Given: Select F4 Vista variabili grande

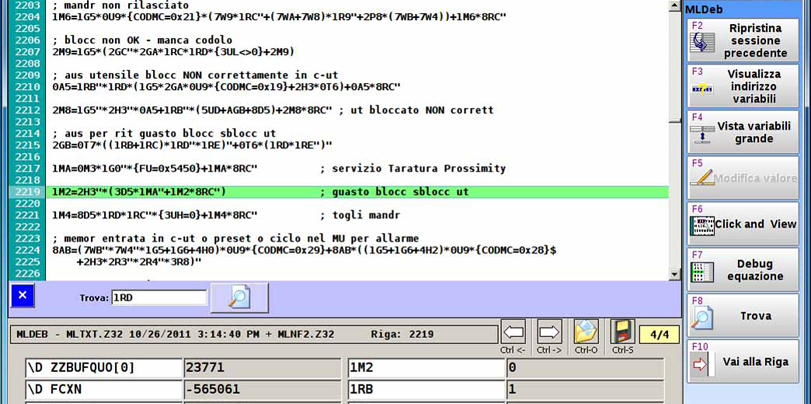Looking at the screenshot, I should 743,132.
